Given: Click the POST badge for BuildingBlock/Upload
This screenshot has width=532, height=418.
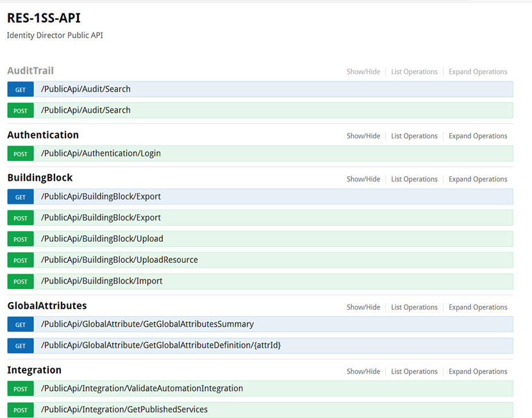Looking at the screenshot, I should coord(21,239).
